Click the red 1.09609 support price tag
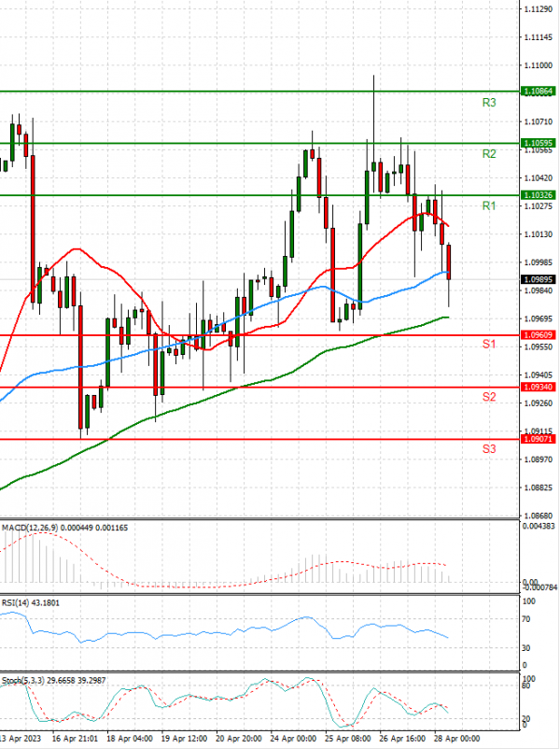Image resolution: width=560 pixels, height=749 pixels. 539,334
